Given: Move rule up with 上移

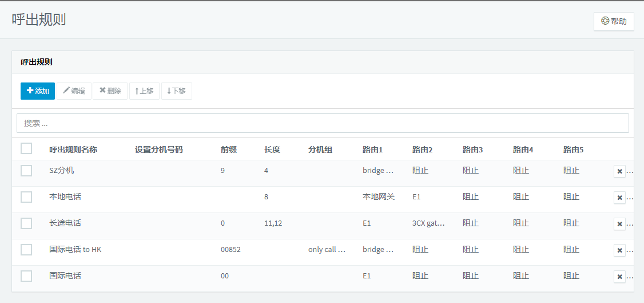Looking at the screenshot, I should [x=144, y=91].
